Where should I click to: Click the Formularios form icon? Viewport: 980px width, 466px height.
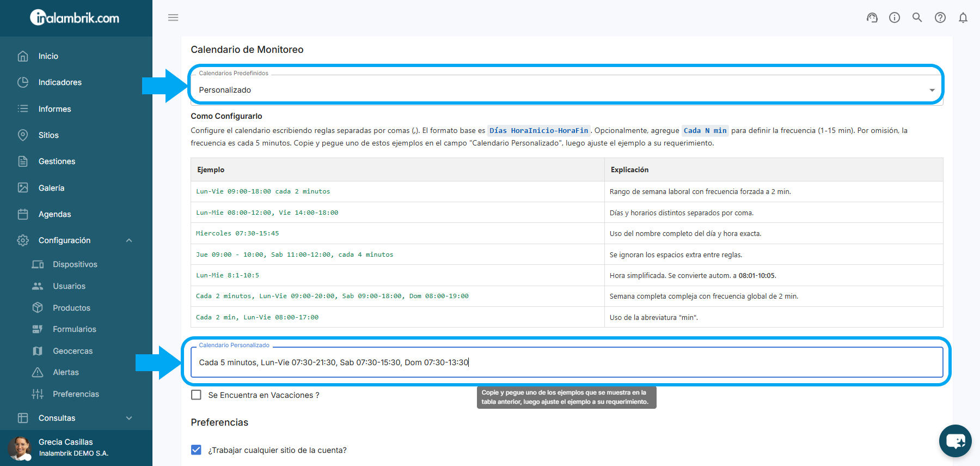tap(38, 329)
